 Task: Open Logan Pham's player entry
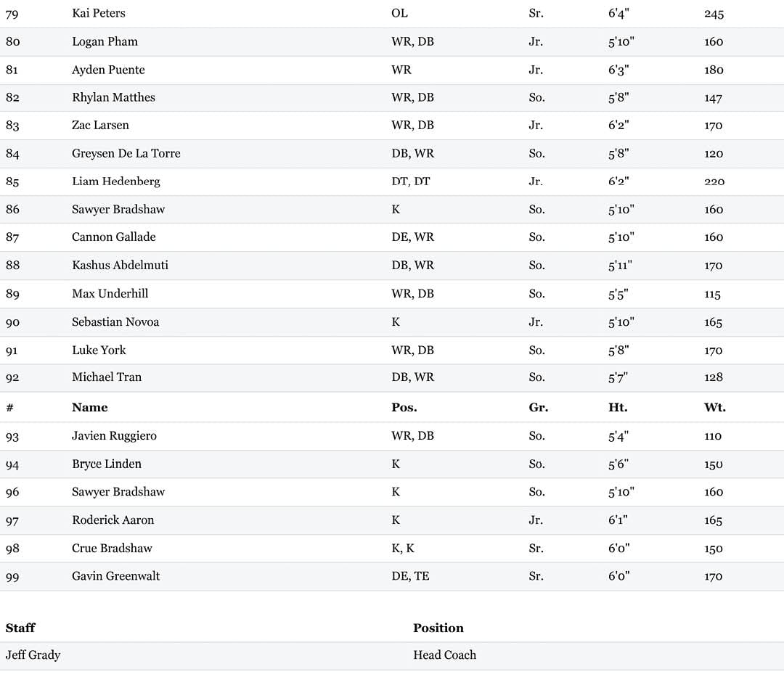[105, 41]
